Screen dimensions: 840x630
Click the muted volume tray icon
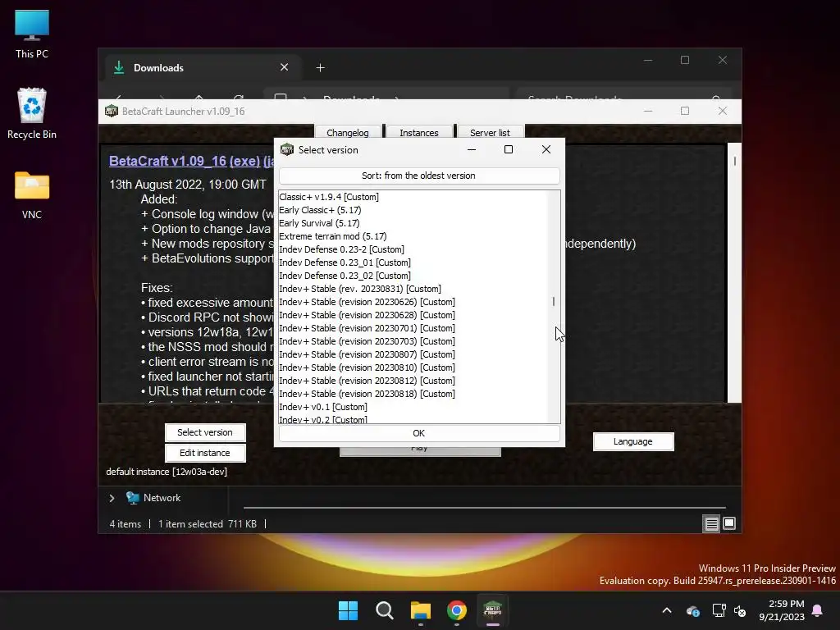pos(740,610)
